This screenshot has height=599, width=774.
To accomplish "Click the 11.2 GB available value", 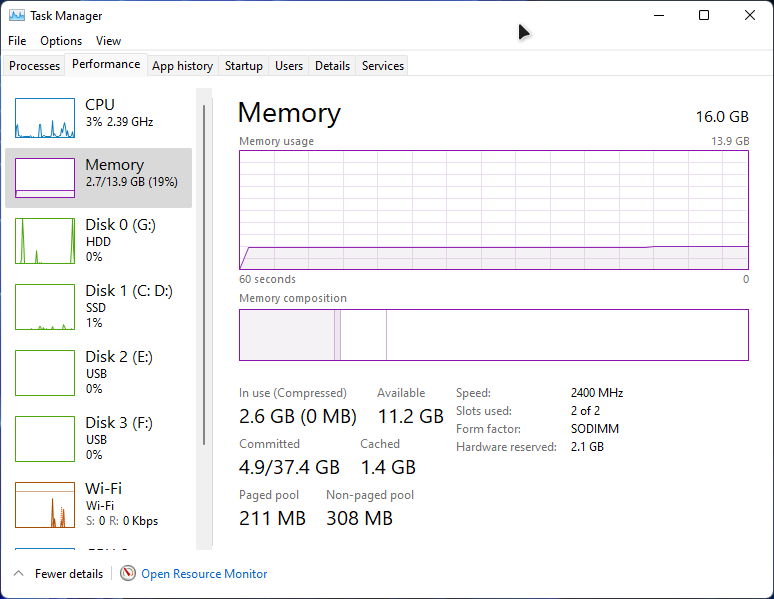I will 411,416.
